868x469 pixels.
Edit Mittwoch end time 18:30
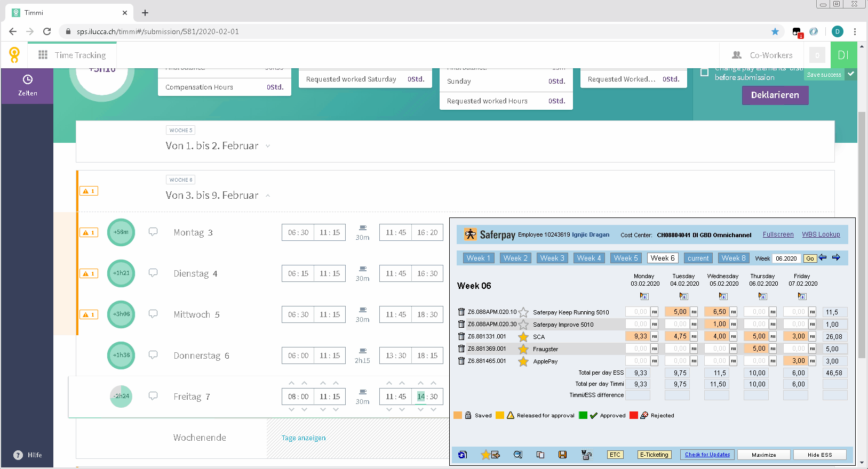pyautogui.click(x=427, y=314)
